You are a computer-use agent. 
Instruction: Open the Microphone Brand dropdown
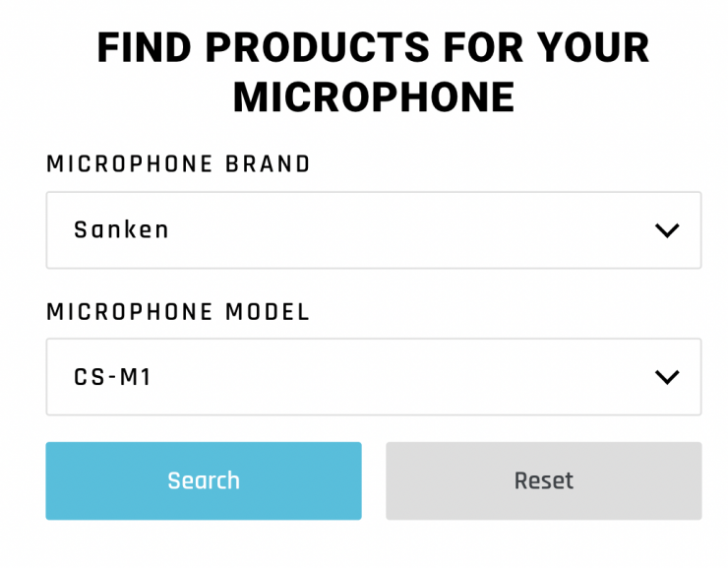click(373, 230)
